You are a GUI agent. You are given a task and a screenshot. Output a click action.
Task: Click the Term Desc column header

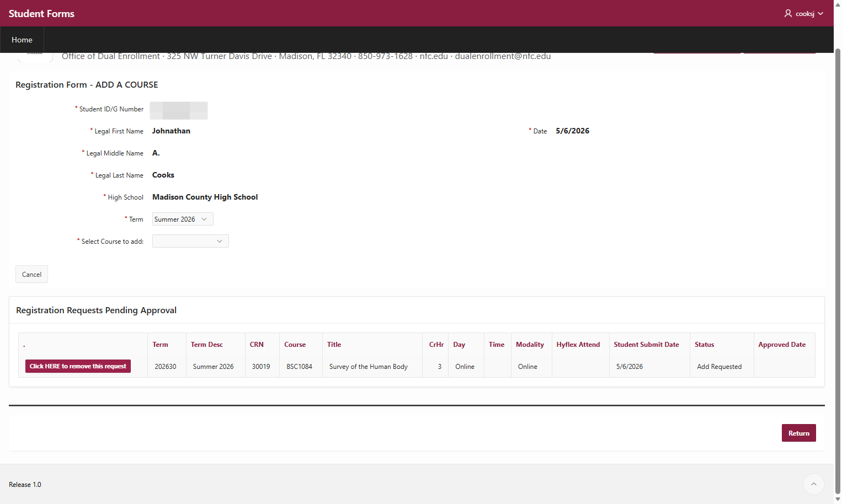coord(207,345)
